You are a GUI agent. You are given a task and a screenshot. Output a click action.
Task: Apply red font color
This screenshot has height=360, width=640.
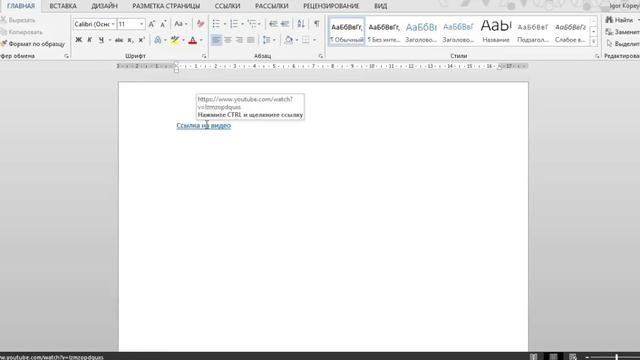tap(193, 40)
